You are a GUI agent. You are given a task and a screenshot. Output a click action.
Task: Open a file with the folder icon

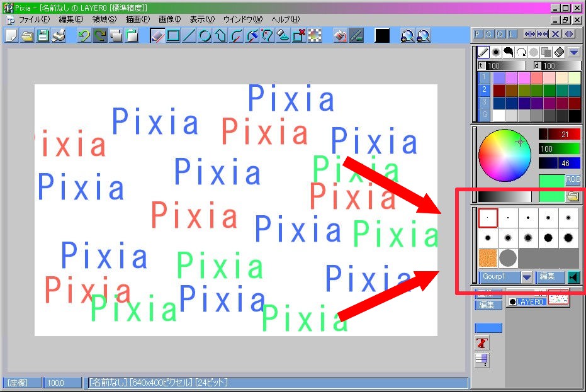click(x=28, y=36)
